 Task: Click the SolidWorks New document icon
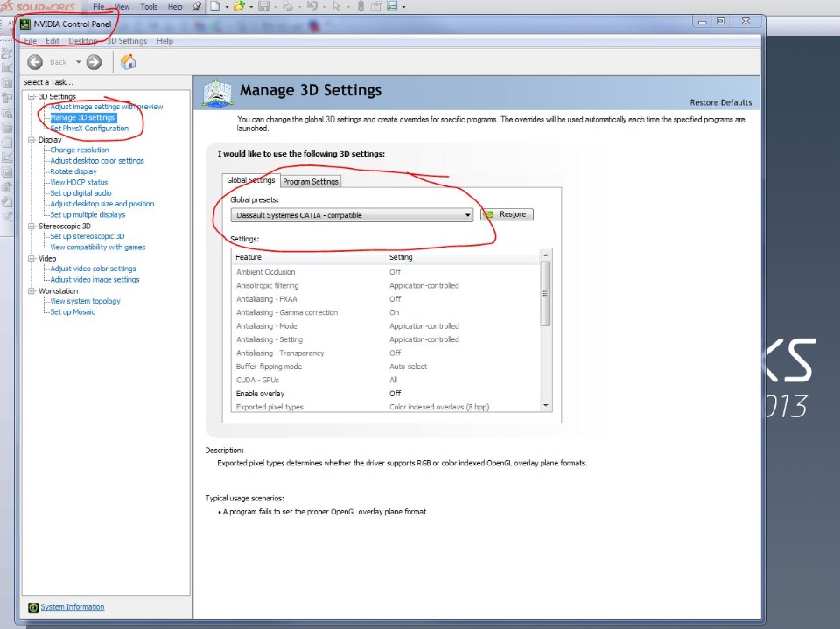(x=215, y=6)
